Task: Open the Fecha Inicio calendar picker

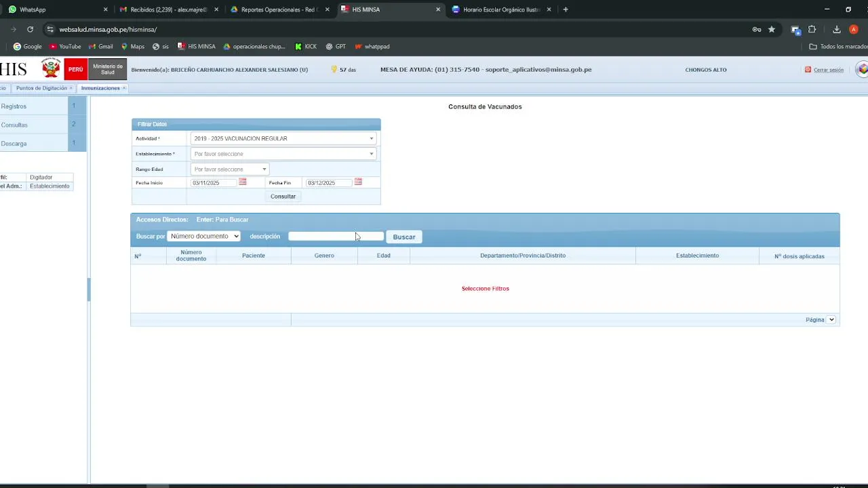Action: pyautogui.click(x=243, y=182)
